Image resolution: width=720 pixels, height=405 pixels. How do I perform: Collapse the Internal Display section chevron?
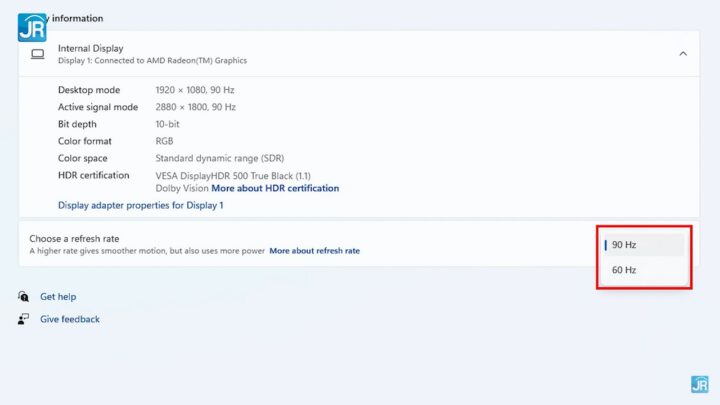683,54
